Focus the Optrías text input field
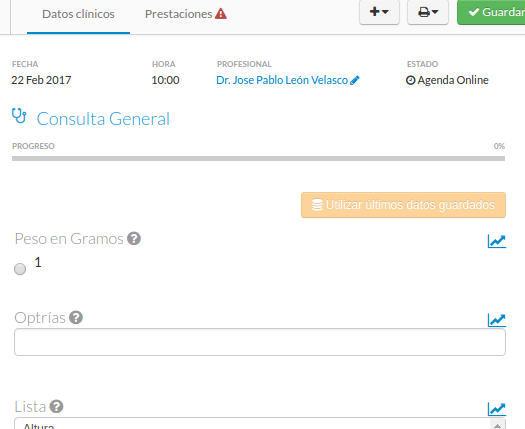The image size is (525, 429). (x=260, y=342)
